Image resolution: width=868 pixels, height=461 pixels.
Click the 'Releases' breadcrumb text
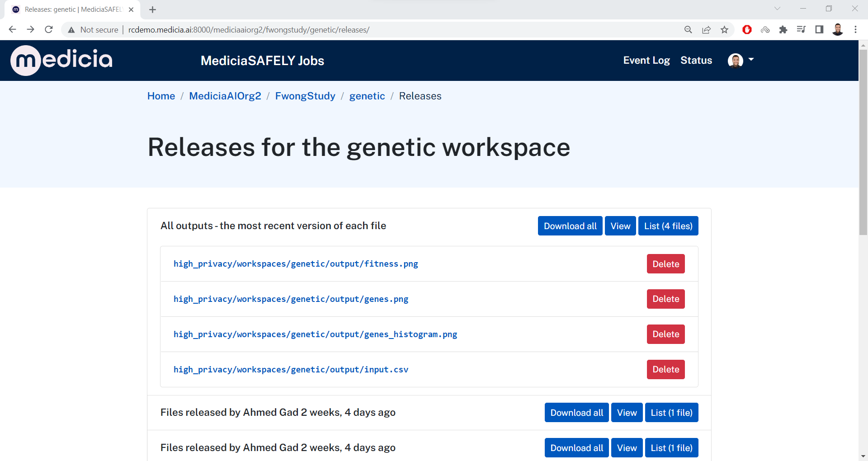(x=420, y=96)
